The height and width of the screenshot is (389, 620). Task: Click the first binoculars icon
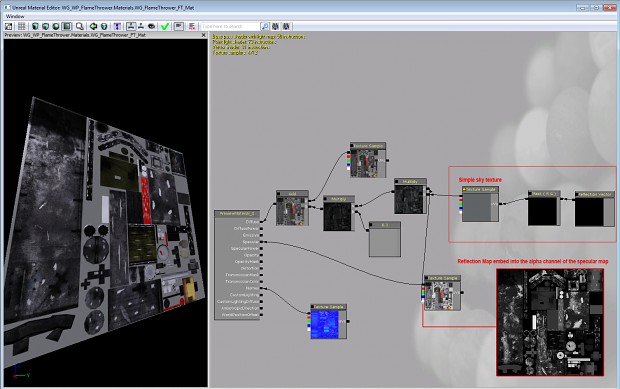point(276,26)
